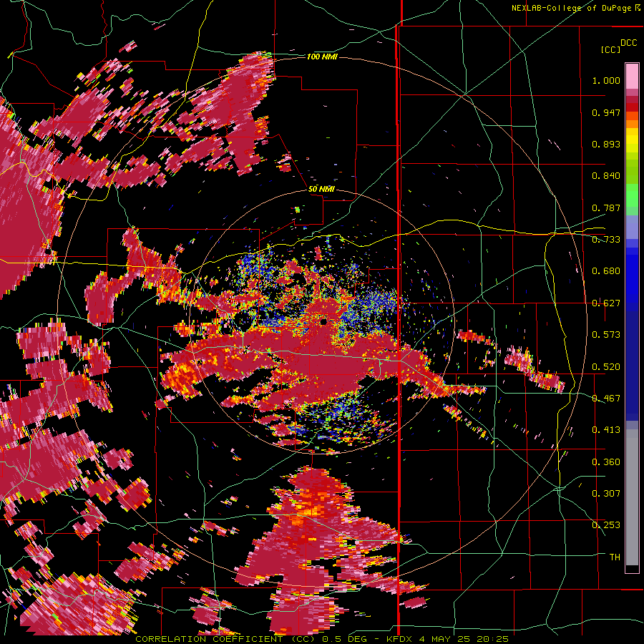This screenshot has width=644, height=644.
Task: Click the TH threshold label
Action: click(615, 557)
